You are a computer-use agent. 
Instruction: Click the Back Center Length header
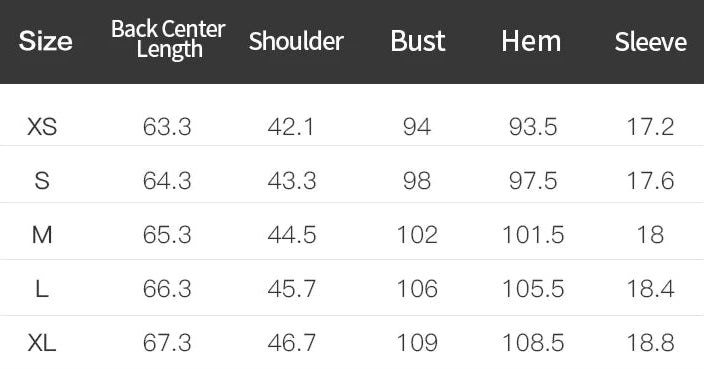tap(168, 40)
